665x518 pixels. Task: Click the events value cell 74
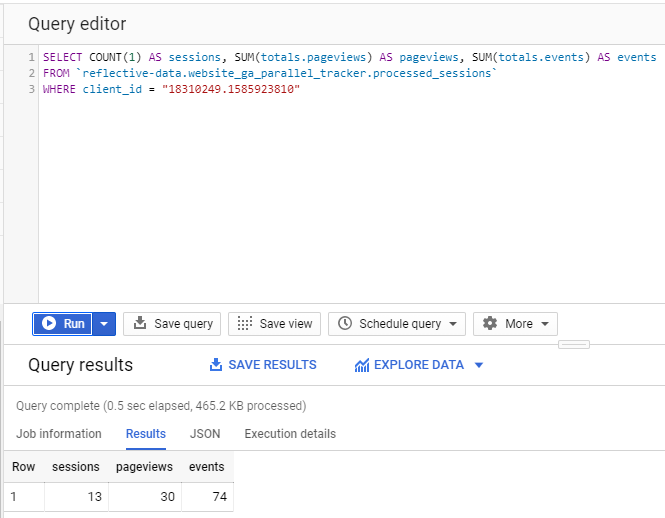pyautogui.click(x=207, y=496)
